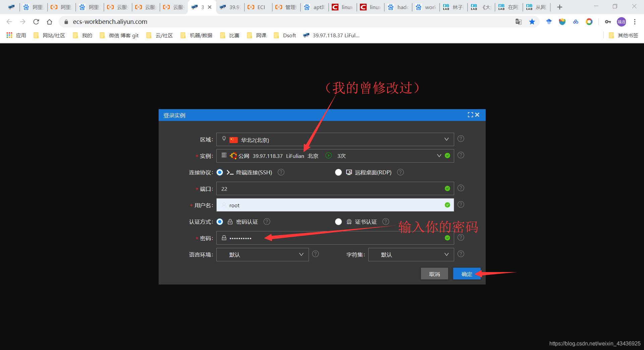Viewport: 644px width, 350px height.
Task: Open the 我的 bookmark folder
Action: (x=83, y=35)
